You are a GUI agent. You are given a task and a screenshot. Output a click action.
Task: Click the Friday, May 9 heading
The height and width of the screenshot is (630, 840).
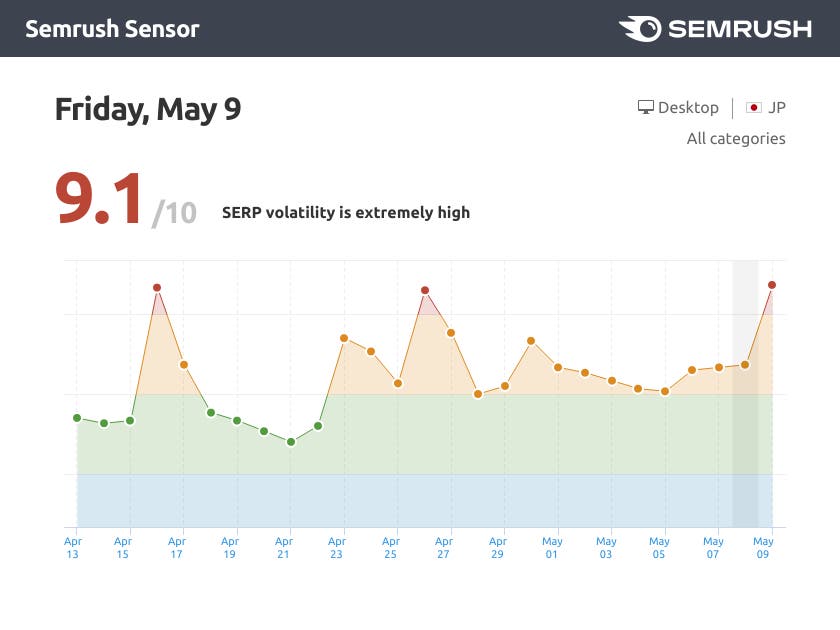pos(148,109)
